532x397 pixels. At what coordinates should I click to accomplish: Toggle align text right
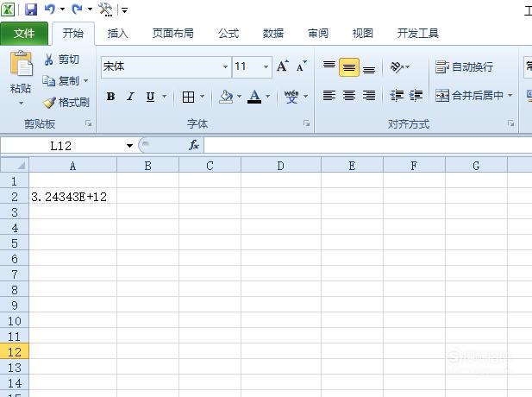pos(369,96)
